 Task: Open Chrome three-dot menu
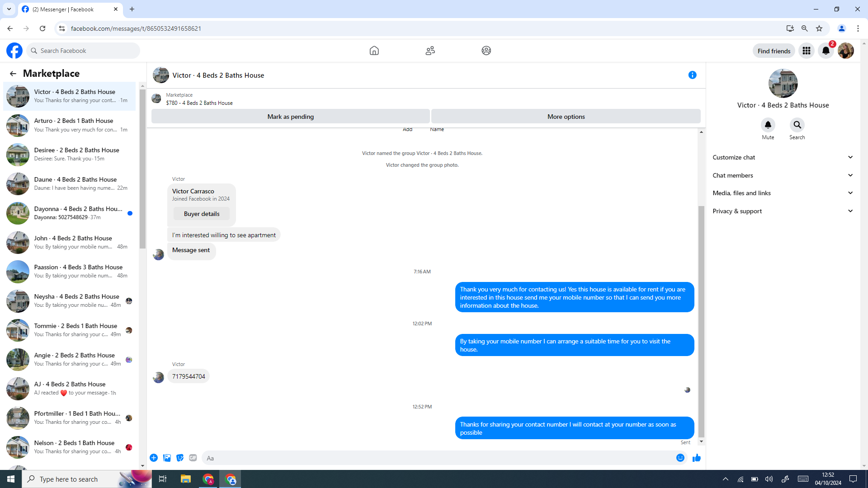[x=858, y=28]
